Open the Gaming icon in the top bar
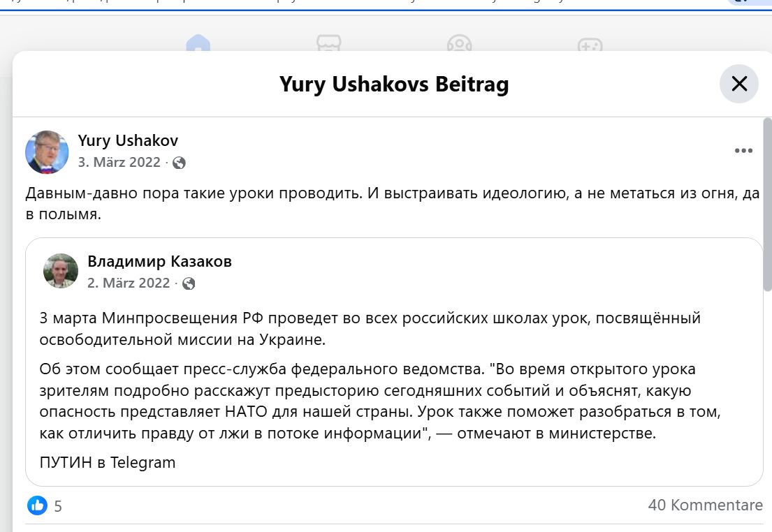The height and width of the screenshot is (532, 772). pos(590,44)
